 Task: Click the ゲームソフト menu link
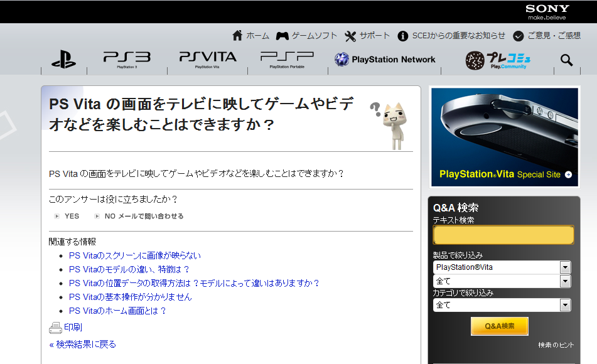point(315,36)
